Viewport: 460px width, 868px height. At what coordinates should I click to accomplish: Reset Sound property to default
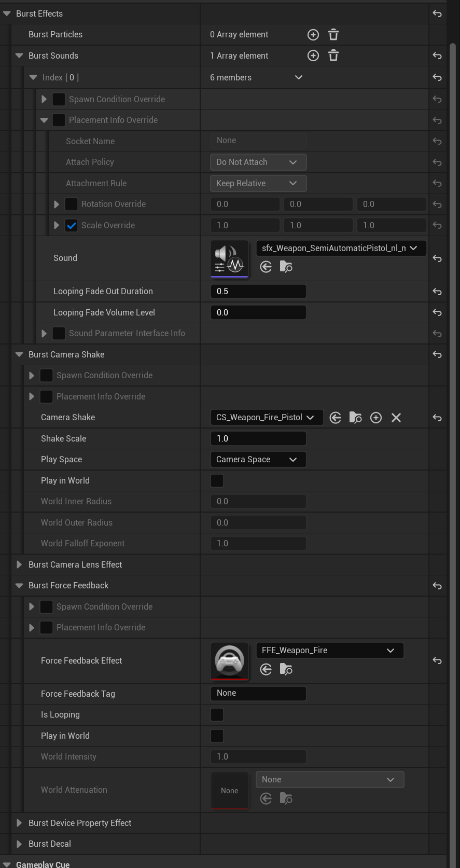437,258
